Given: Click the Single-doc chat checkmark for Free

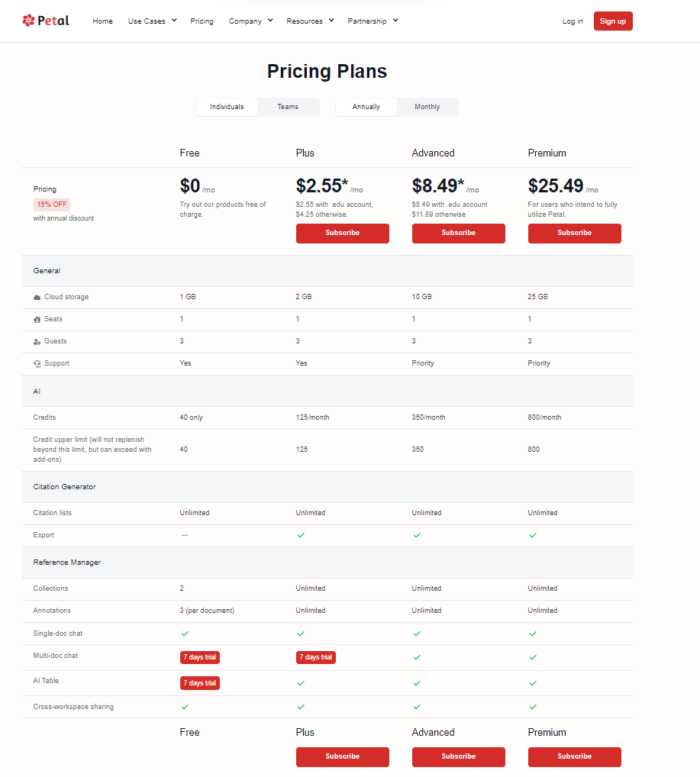Looking at the screenshot, I should [184, 634].
